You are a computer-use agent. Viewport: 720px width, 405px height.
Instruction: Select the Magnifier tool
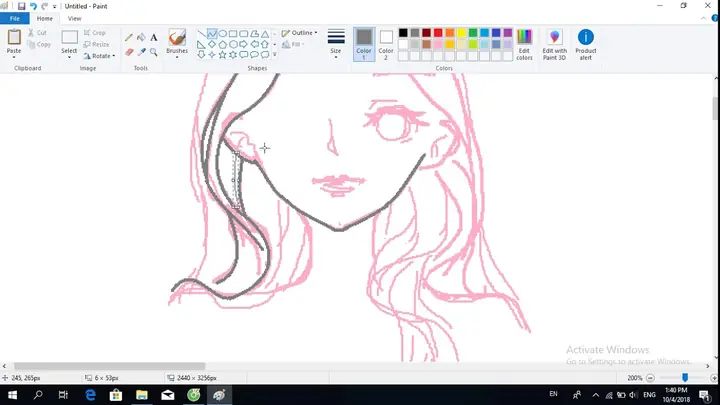click(x=154, y=52)
